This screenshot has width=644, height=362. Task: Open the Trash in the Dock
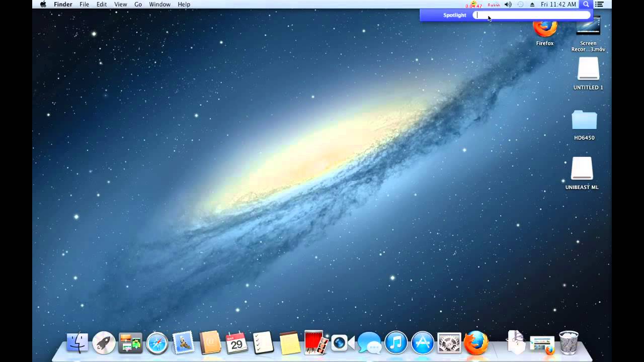click(x=569, y=343)
